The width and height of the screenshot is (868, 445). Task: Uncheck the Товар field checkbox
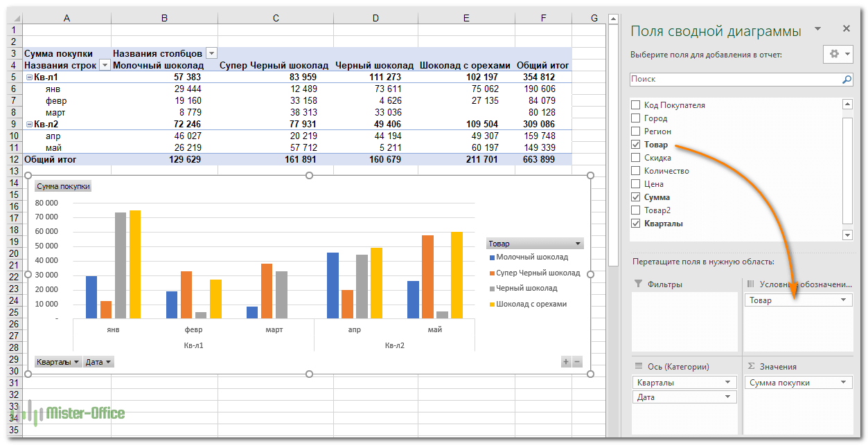pyautogui.click(x=635, y=145)
